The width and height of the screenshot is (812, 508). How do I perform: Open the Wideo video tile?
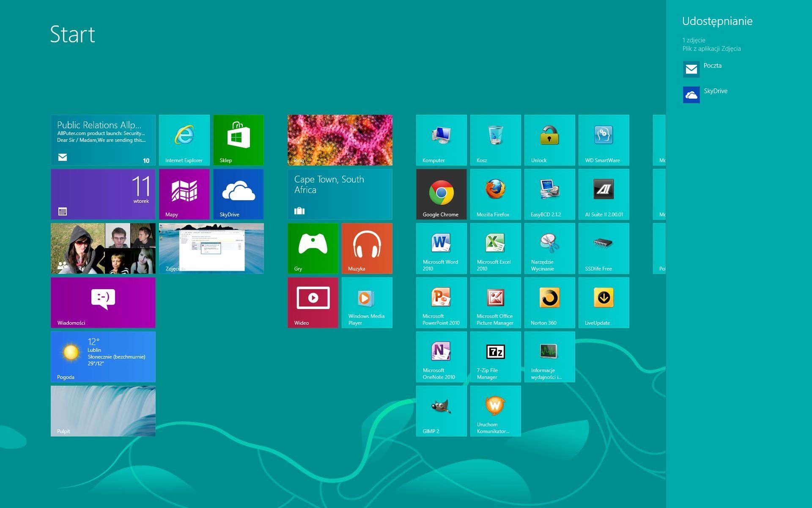[313, 303]
